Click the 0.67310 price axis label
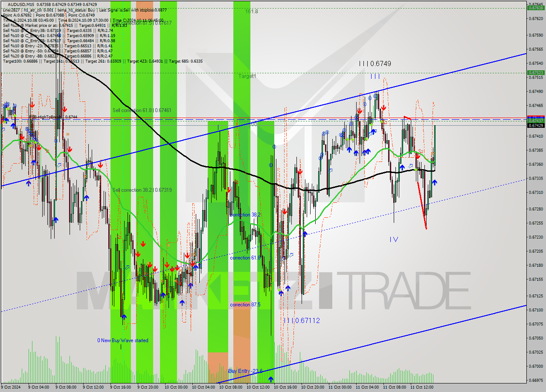546x392 pixels. (536, 192)
